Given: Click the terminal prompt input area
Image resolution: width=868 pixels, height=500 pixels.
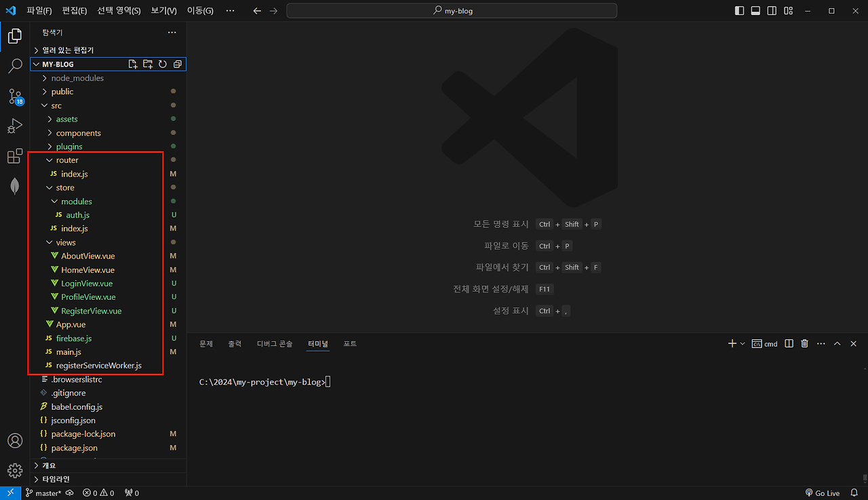Looking at the screenshot, I should pyautogui.click(x=328, y=383).
